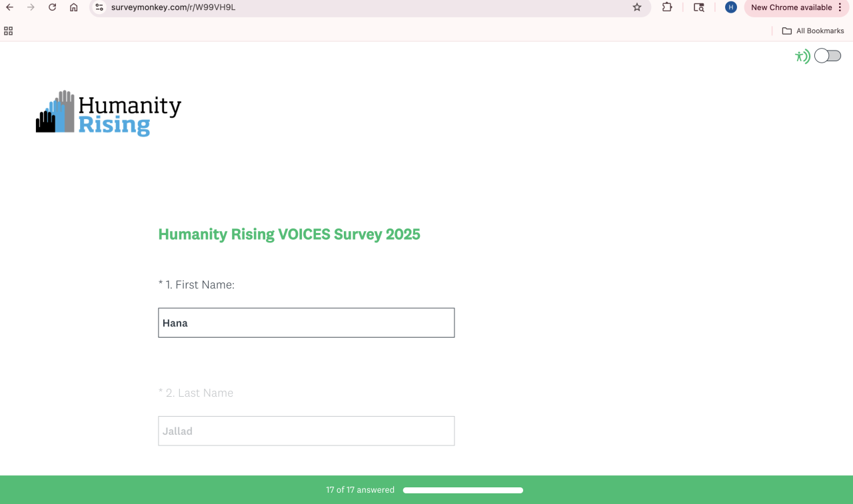Go to the browser home page

pos(73,7)
